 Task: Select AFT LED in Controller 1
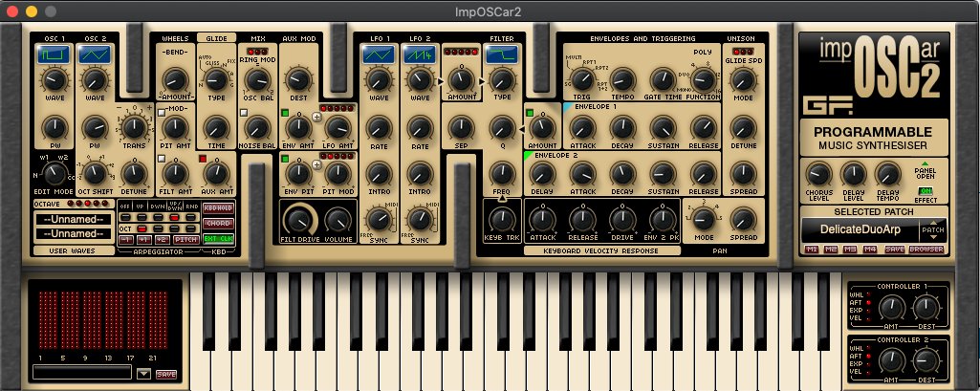(868, 302)
